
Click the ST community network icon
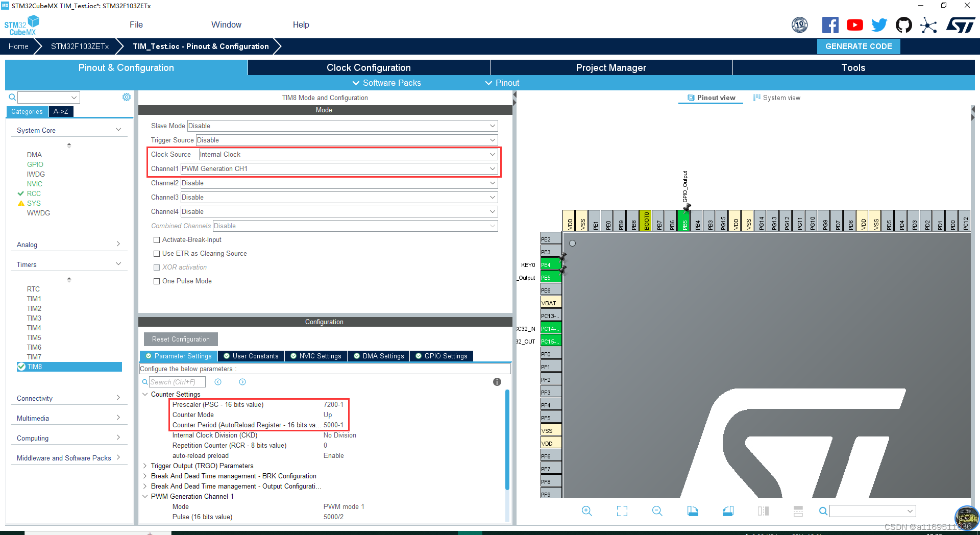point(928,25)
